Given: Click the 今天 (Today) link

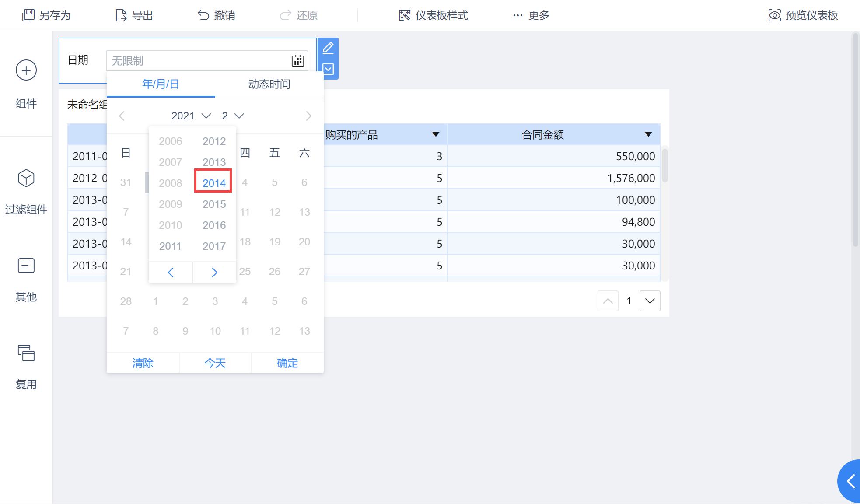Looking at the screenshot, I should pyautogui.click(x=215, y=363).
